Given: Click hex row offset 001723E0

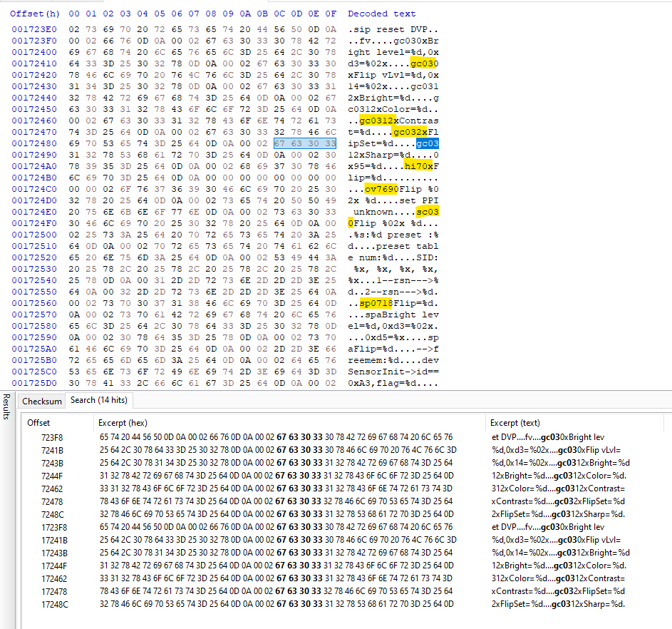Looking at the screenshot, I should point(34,29).
